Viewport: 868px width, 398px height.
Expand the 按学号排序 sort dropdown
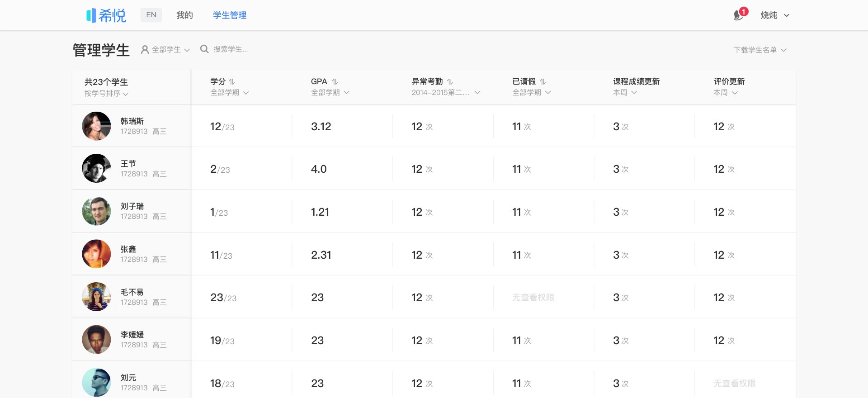tap(106, 94)
